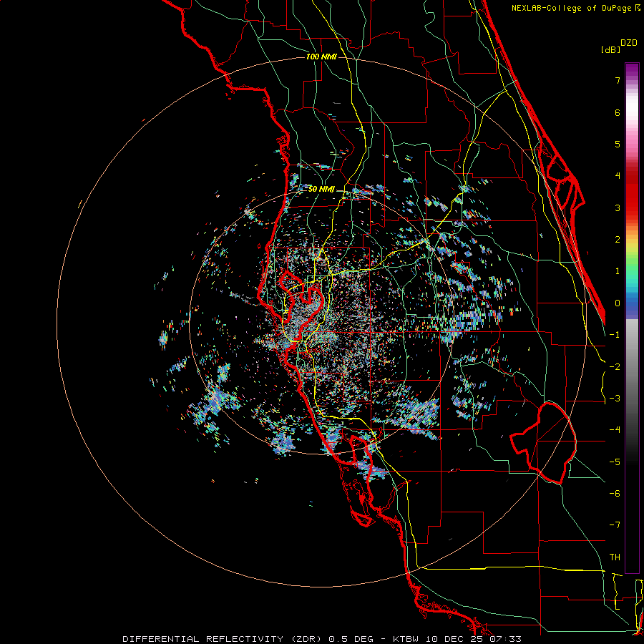Image resolution: width=644 pixels, height=644 pixels.
Task: Select the 7 value on the dB scale
Action: pos(618,80)
